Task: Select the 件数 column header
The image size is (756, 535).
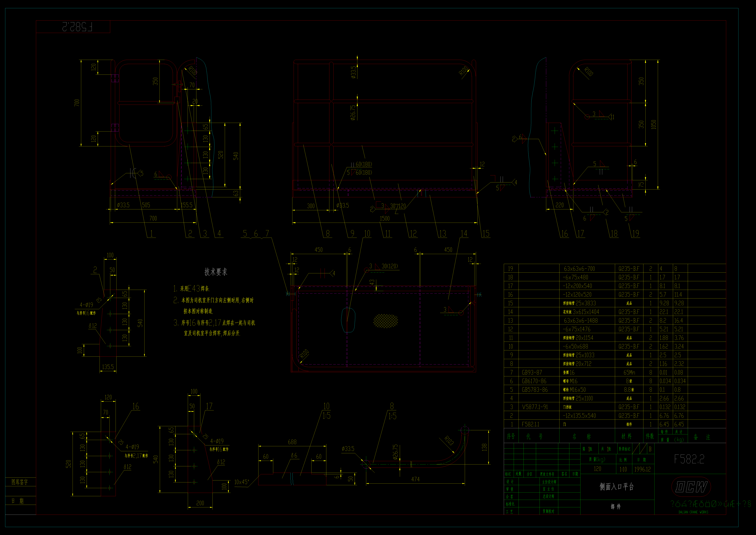Action: [x=650, y=436]
